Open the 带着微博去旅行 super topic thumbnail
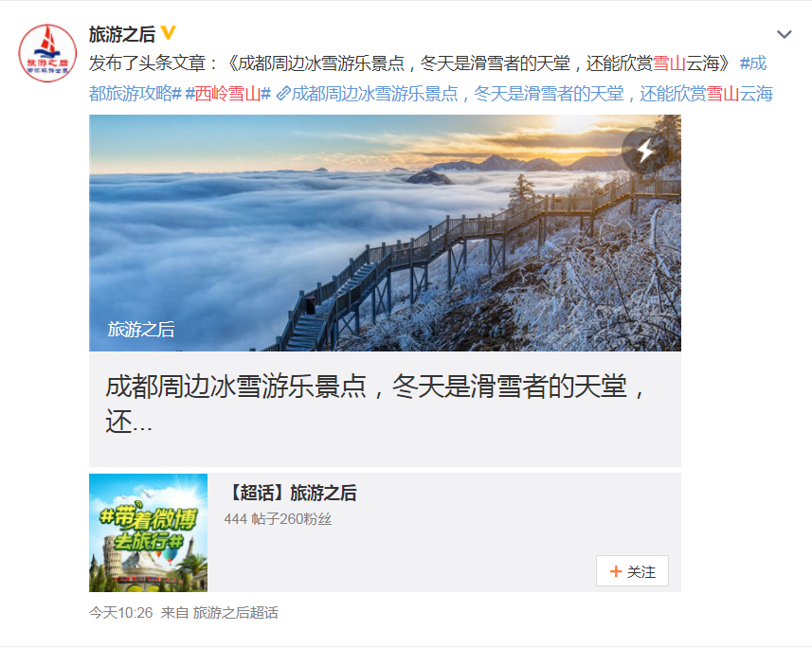Image resolution: width=812 pixels, height=648 pixels. click(x=148, y=532)
